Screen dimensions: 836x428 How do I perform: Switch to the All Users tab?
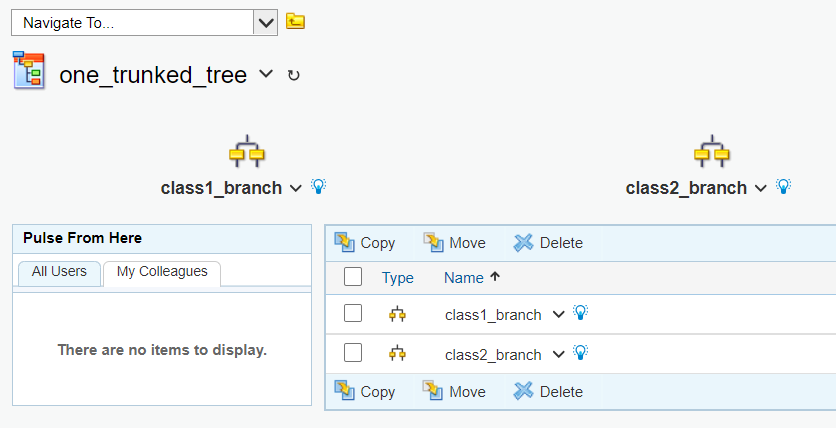click(59, 271)
